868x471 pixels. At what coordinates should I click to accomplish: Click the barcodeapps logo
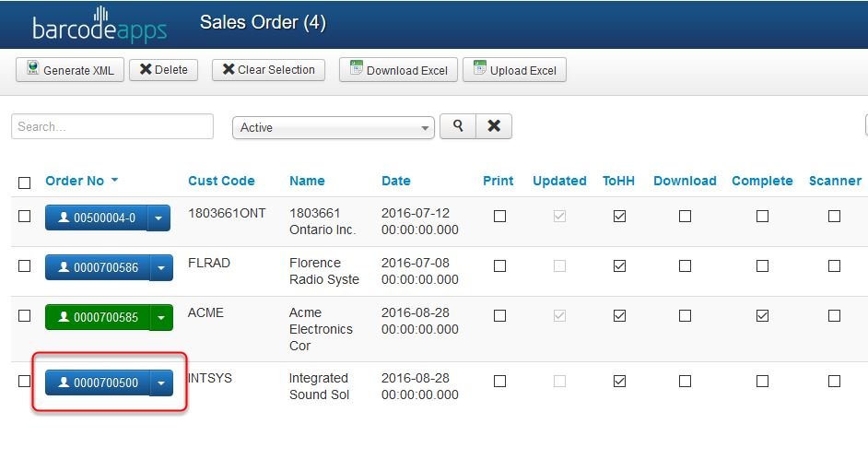point(100,25)
